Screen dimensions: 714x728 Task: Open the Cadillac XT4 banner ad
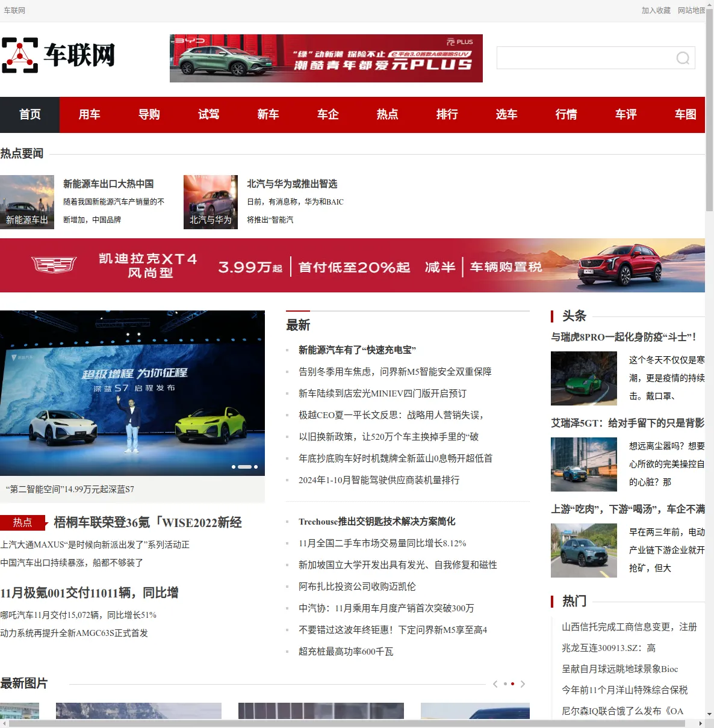click(352, 265)
